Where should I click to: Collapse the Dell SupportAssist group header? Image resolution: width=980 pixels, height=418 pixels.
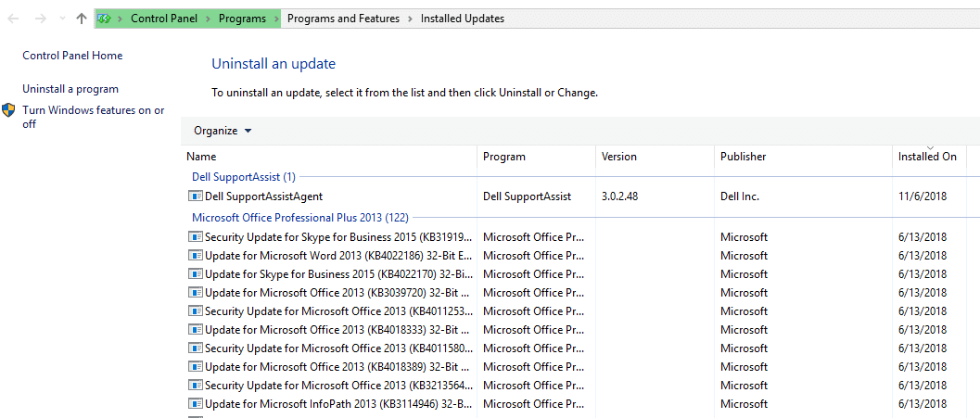(243, 177)
